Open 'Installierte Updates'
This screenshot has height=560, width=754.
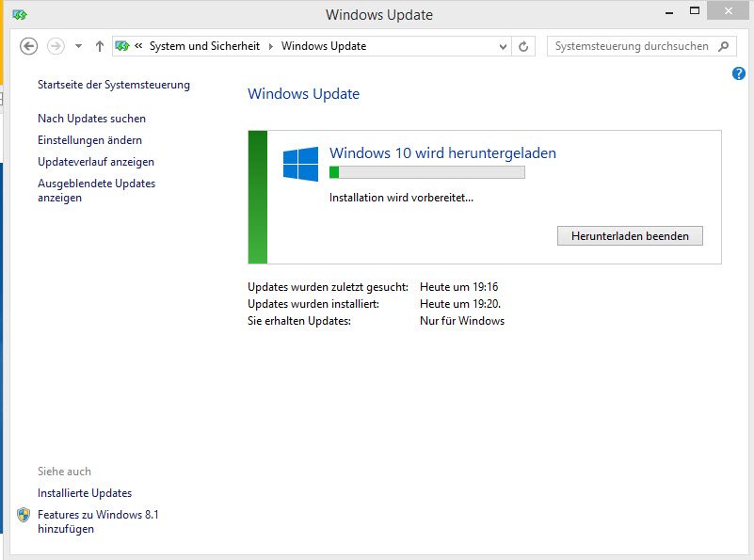pyautogui.click(x=85, y=492)
